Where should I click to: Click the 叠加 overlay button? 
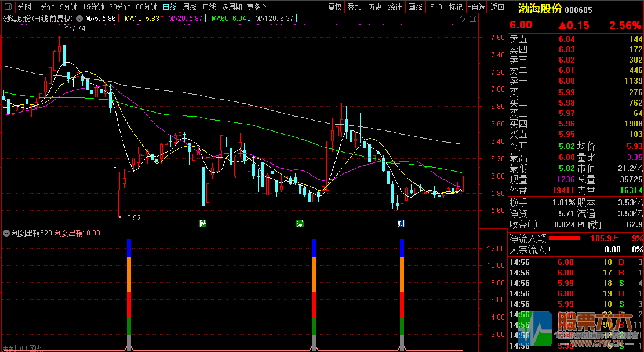point(355,8)
